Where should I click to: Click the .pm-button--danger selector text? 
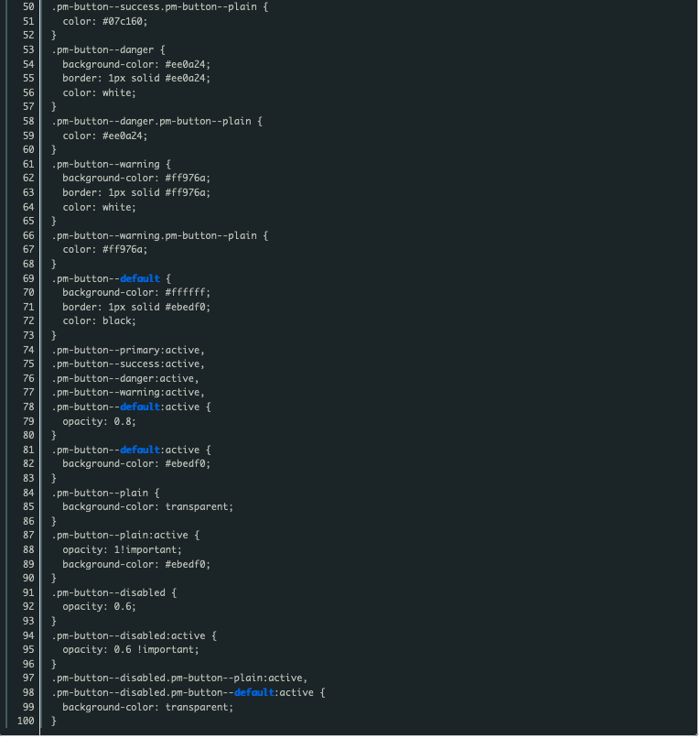(102, 49)
